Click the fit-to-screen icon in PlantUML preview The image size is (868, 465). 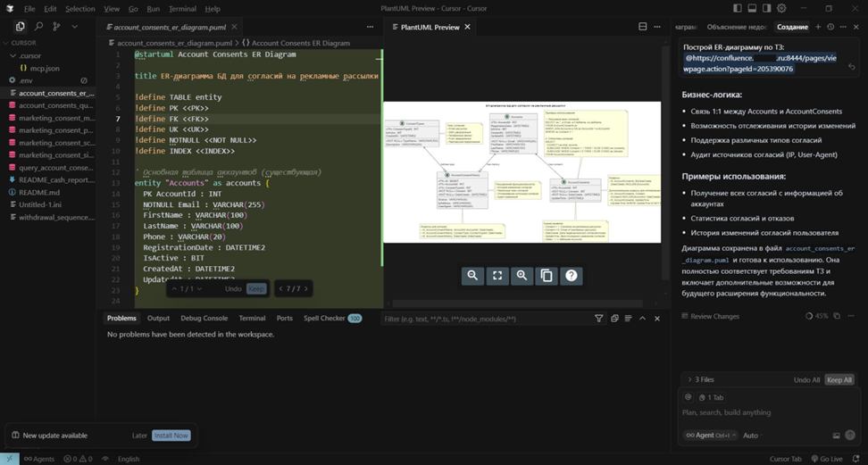click(x=497, y=276)
